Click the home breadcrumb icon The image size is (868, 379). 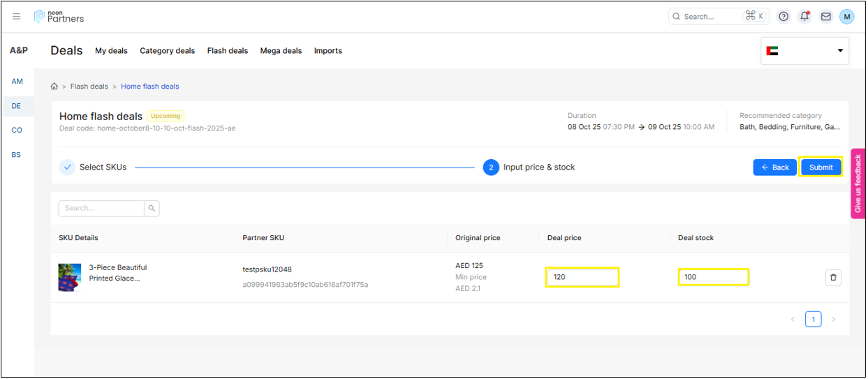[x=54, y=87]
